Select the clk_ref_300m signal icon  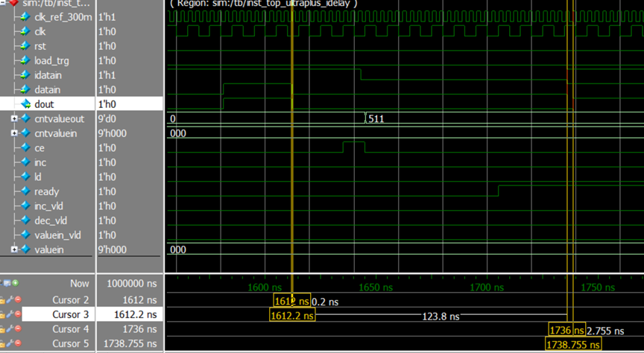tap(25, 17)
